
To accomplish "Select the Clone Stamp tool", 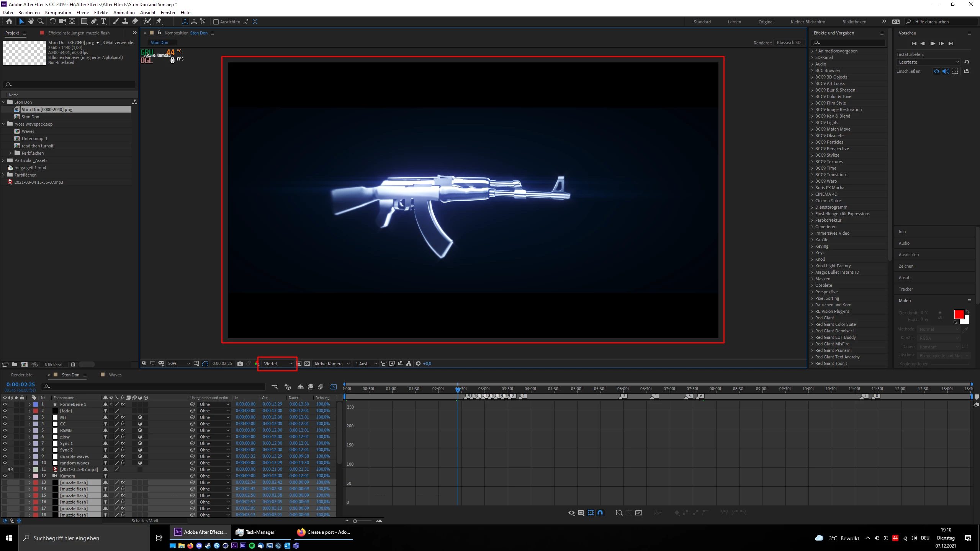I will 125,21.
